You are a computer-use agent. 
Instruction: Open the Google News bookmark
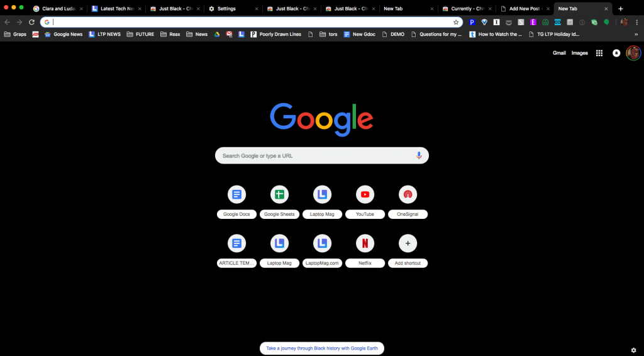[64, 35]
